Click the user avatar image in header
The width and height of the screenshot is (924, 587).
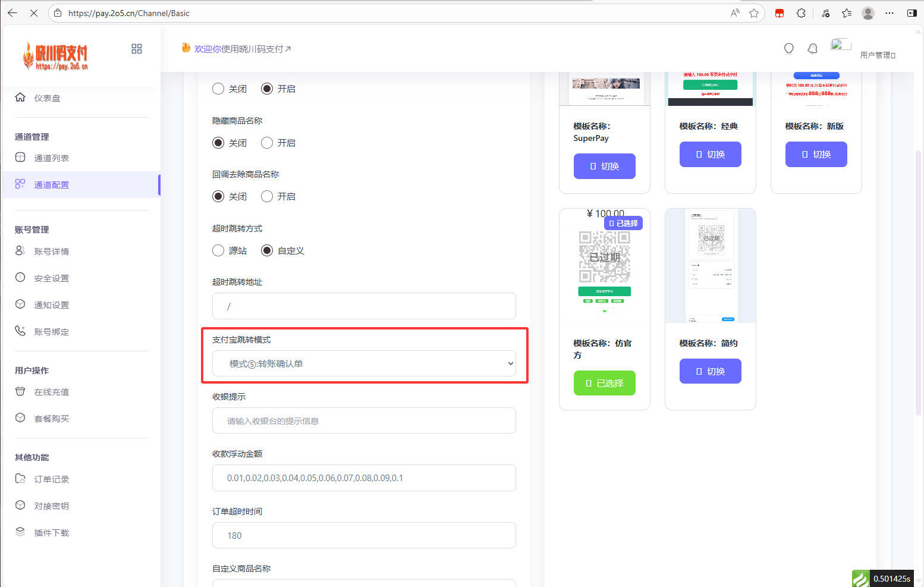click(x=841, y=45)
